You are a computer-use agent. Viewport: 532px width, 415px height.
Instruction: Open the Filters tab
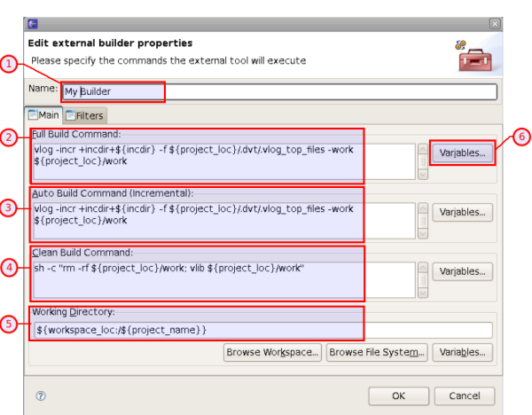coord(84,115)
